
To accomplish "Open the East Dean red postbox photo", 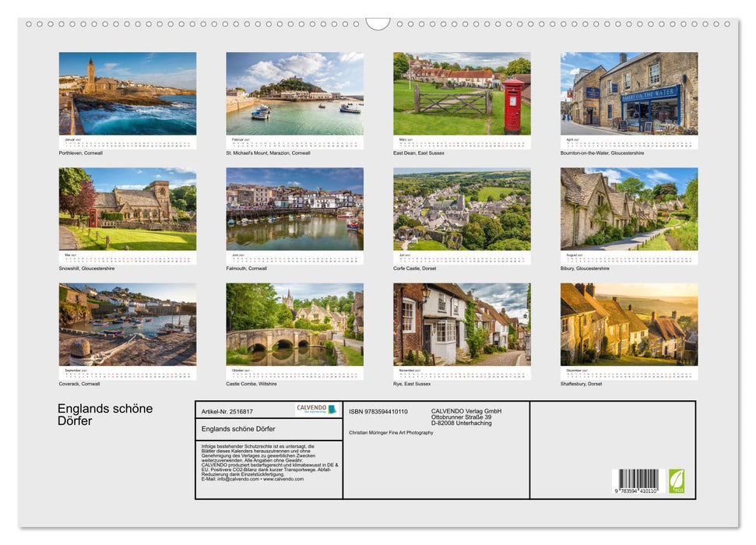I will coord(462,93).
